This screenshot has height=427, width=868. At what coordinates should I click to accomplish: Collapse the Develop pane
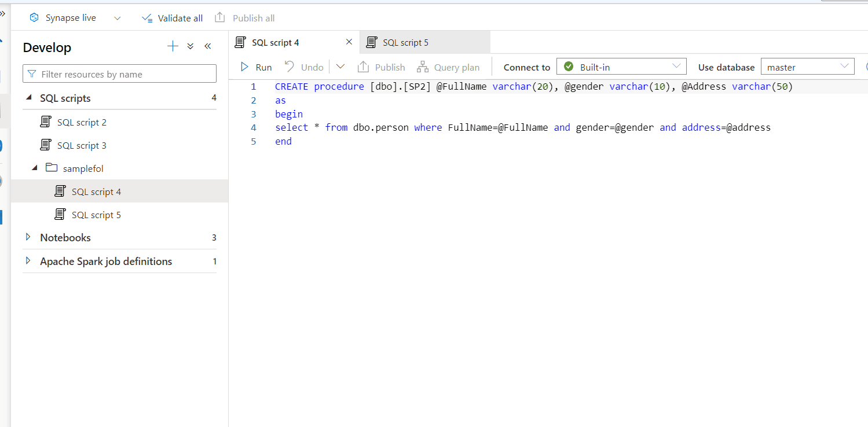click(x=207, y=47)
